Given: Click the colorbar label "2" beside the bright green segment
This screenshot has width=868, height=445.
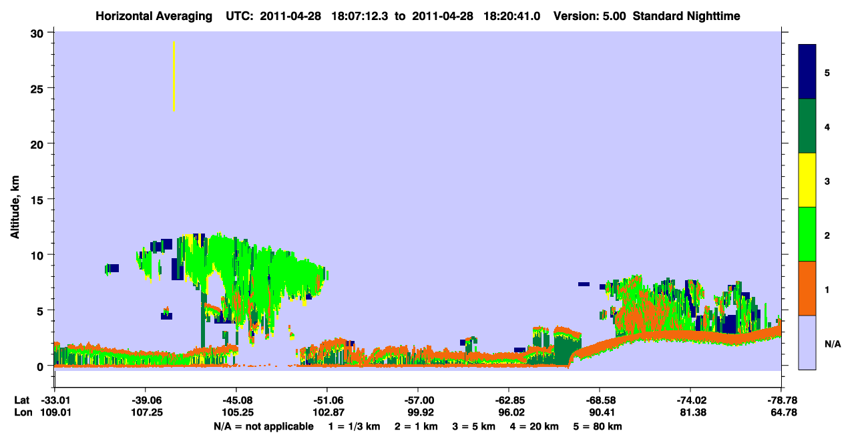Looking at the screenshot, I should (x=827, y=235).
